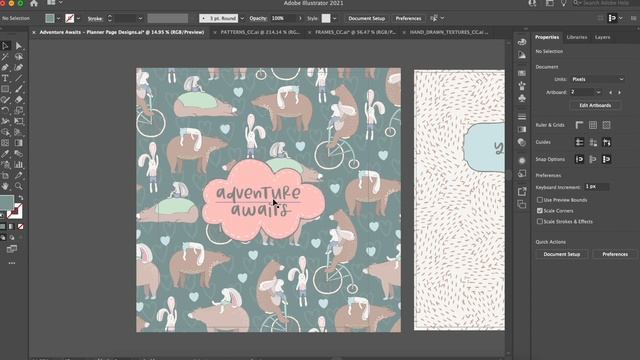Open stroke color dropdown in control bar
Viewport: 640px width, 360px height.
click(78, 18)
